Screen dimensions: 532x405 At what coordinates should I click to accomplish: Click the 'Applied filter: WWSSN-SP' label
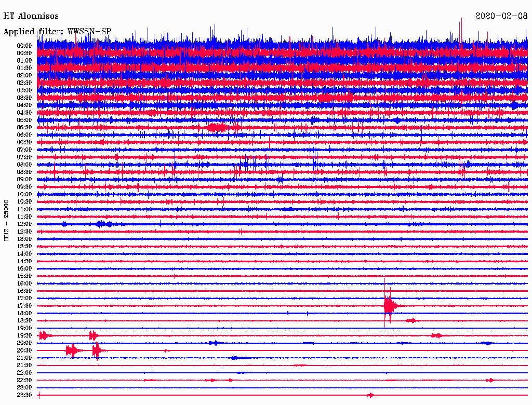[x=57, y=32]
